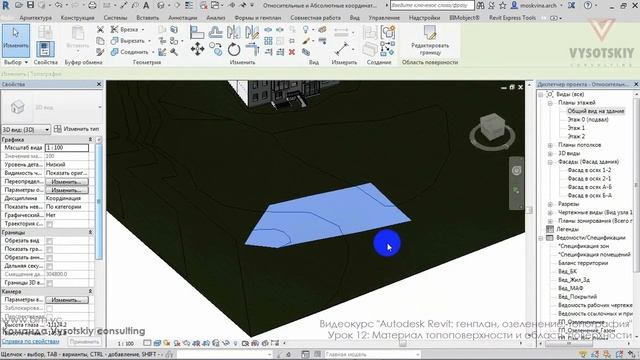640x360 pixels.
Task: Select the Offset tool icon
Action: point(215,32)
